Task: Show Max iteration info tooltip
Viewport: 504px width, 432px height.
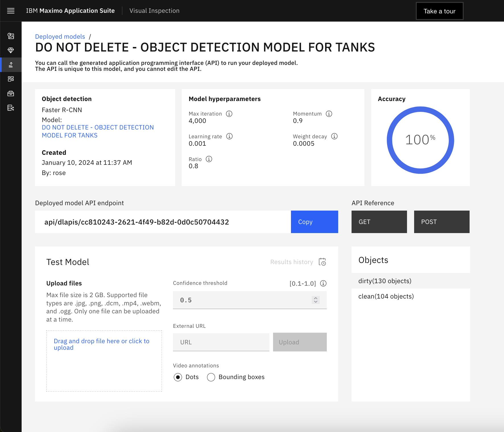Action: click(x=229, y=114)
